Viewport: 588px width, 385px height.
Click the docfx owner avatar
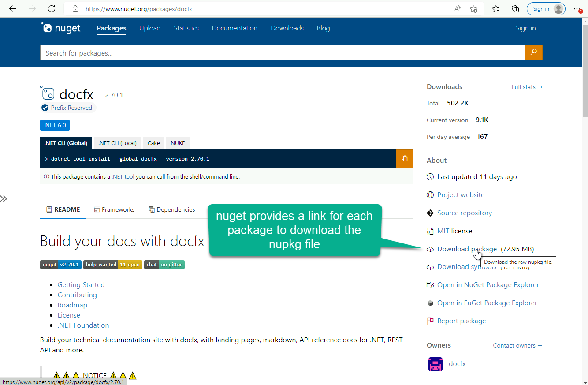coord(435,364)
